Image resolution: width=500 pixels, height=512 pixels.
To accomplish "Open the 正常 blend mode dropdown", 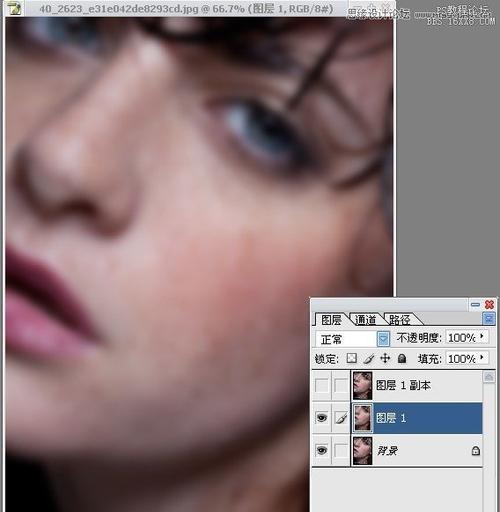I will (x=383, y=339).
